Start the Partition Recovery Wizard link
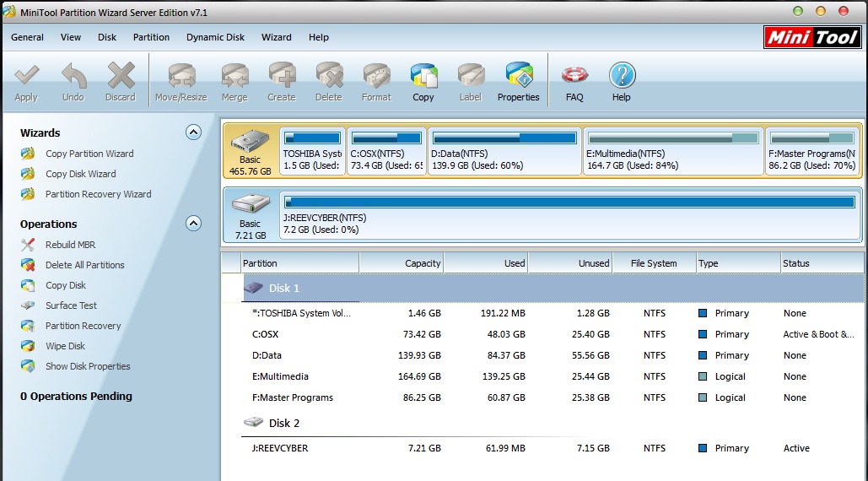The height and width of the screenshot is (481, 868). point(99,194)
